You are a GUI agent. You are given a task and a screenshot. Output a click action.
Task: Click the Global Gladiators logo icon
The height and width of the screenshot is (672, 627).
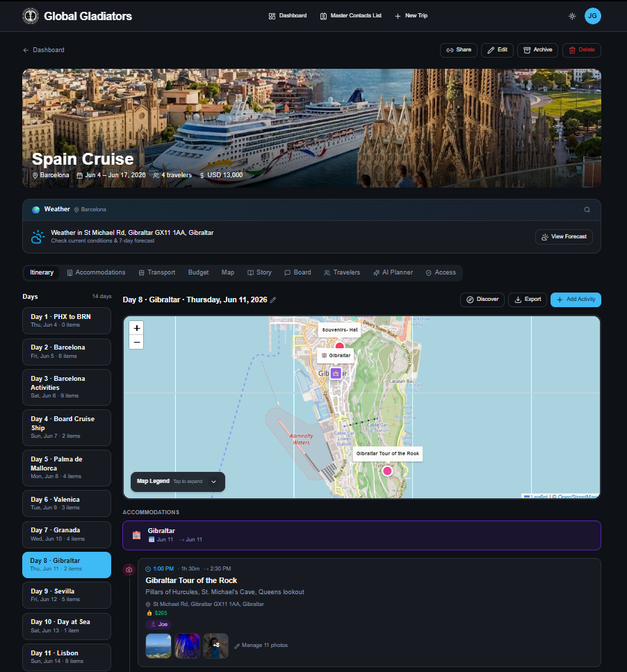[31, 16]
